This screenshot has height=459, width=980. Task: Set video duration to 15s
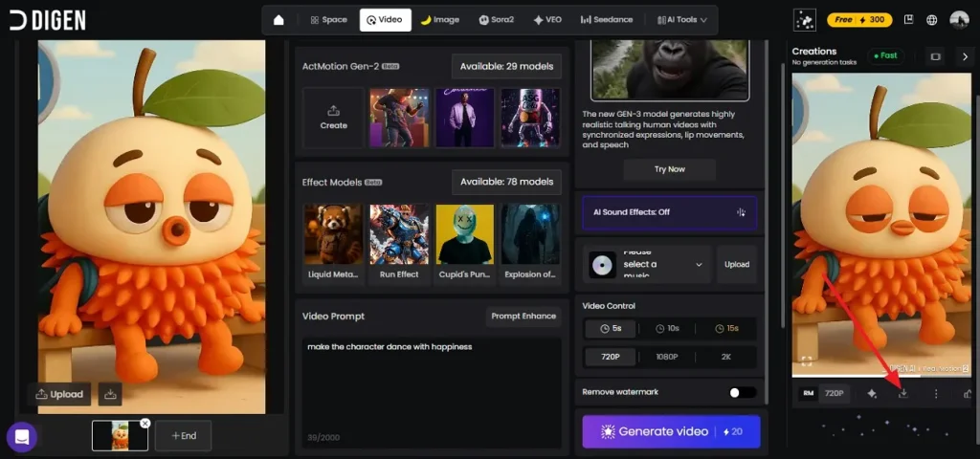click(727, 329)
